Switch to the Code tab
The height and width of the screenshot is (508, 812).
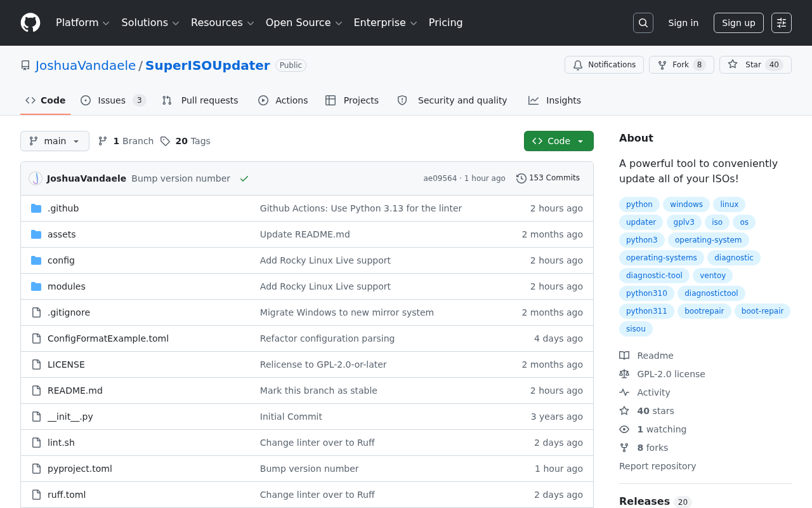click(x=46, y=100)
